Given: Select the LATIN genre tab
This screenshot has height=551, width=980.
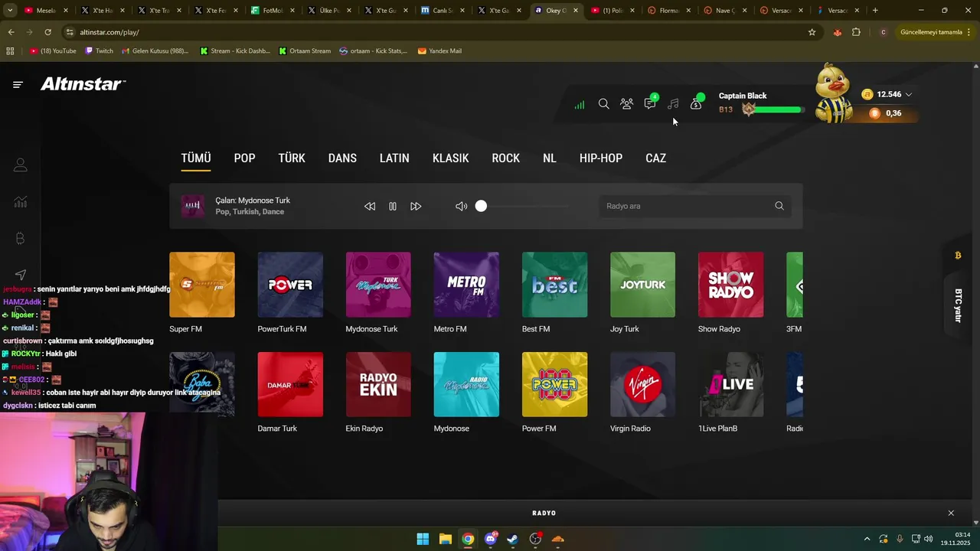Looking at the screenshot, I should coord(394,158).
